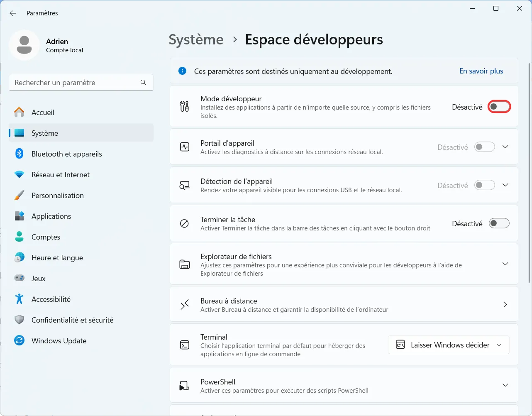Toggle the Détection de l'appareil switch
Viewport: 532px width, 416px height.
tap(485, 185)
